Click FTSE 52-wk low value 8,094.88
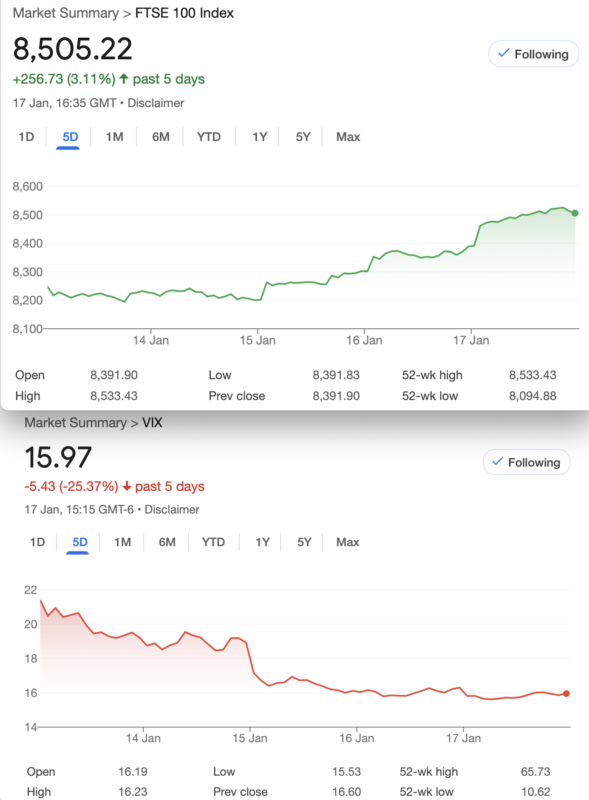Viewport: 589px width, 800px height. [532, 396]
